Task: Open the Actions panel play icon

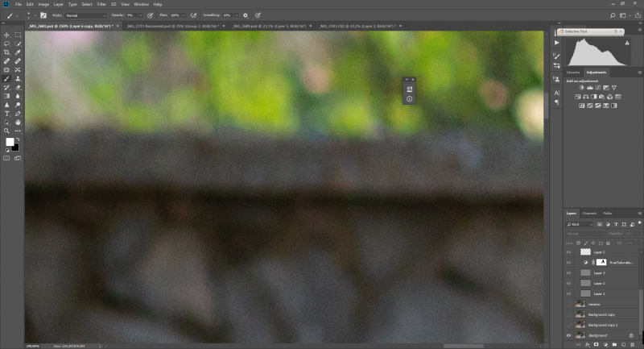Action: click(556, 43)
